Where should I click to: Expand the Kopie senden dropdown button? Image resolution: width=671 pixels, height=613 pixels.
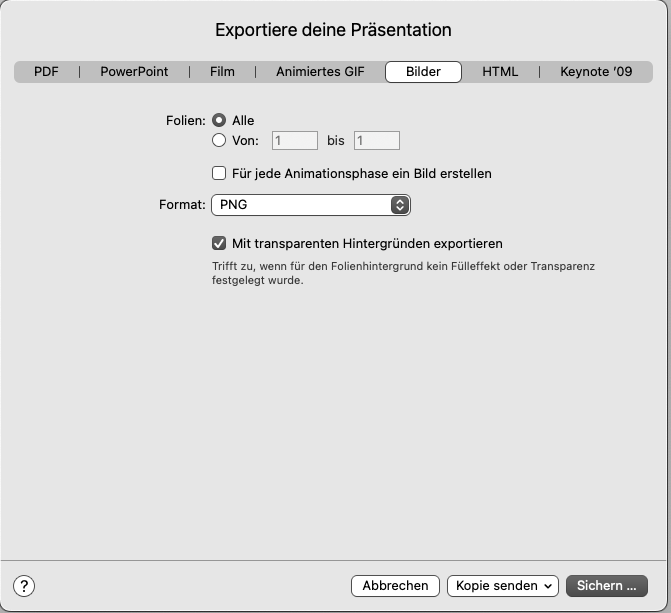coord(501,586)
